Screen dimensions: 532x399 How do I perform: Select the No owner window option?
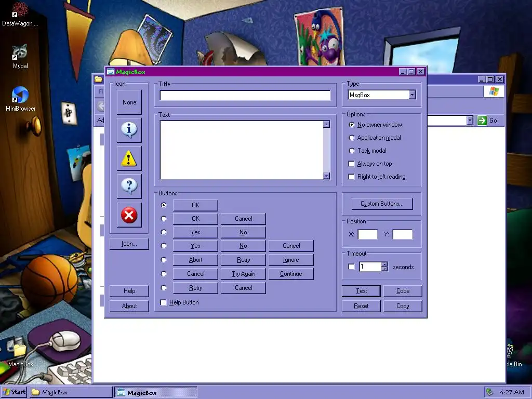pos(375,125)
